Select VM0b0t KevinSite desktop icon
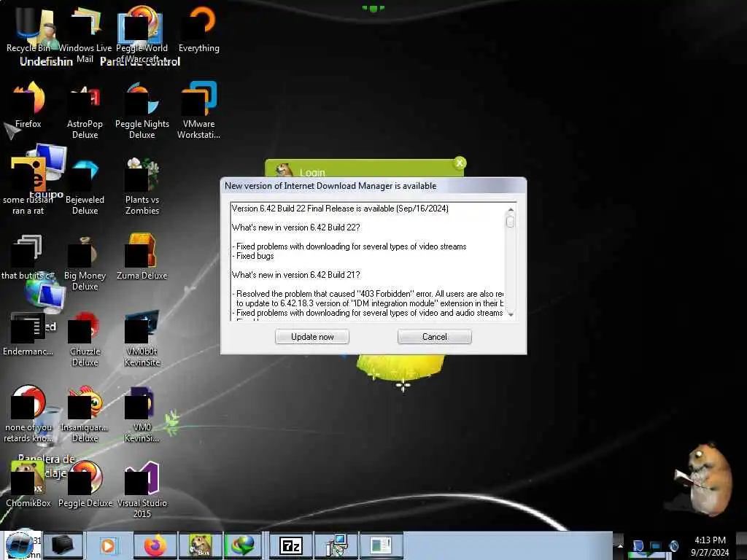 pos(142,338)
